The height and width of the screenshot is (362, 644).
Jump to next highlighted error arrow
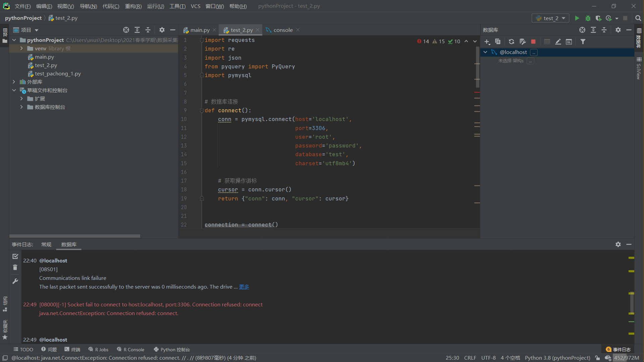475,41
